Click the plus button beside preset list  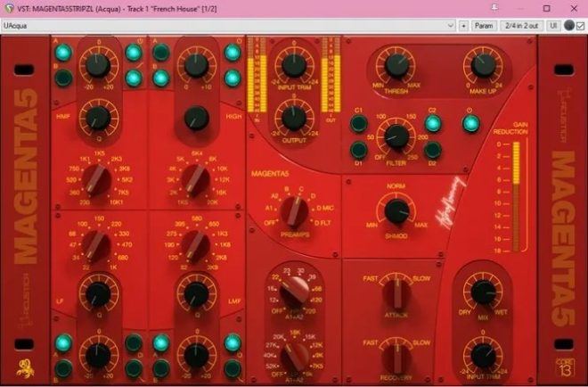tap(463, 26)
